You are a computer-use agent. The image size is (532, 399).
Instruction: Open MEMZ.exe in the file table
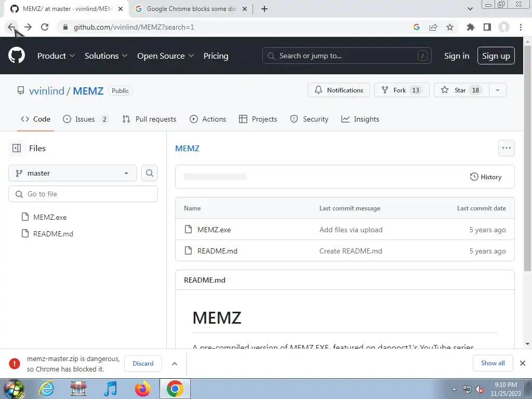(x=214, y=230)
